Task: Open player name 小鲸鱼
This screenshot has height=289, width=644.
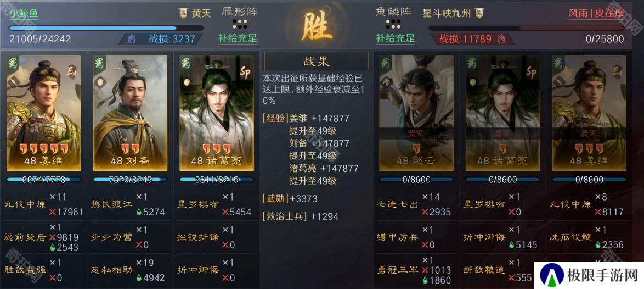Action: 24,13
